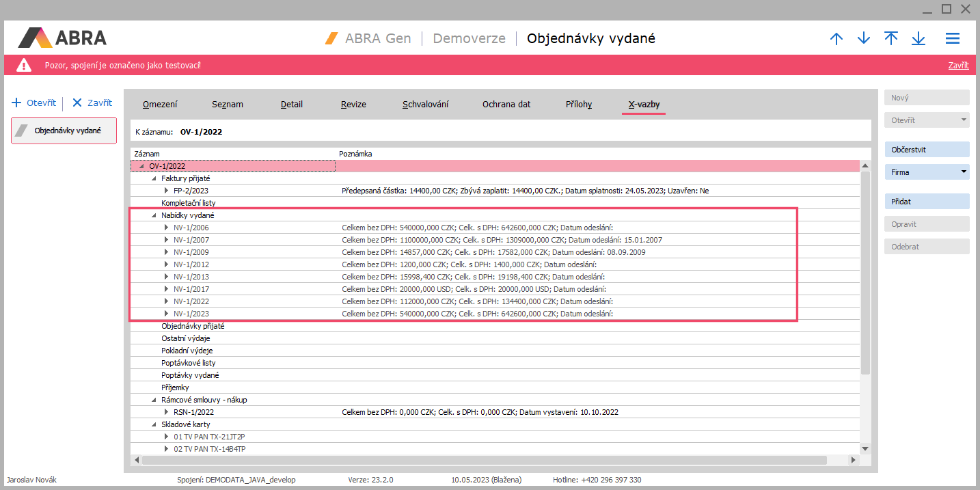
Task: Open the hamburger main menu
Action: click(953, 39)
